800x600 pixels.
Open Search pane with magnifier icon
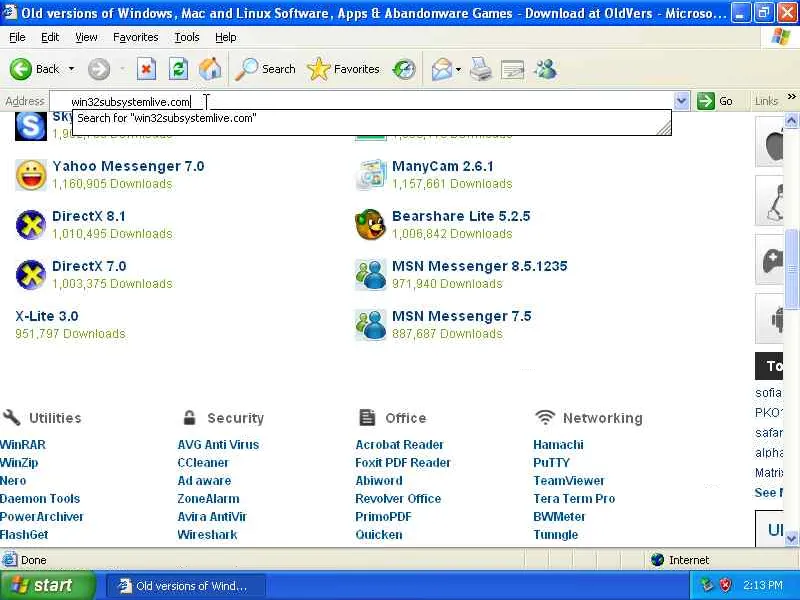pyautogui.click(x=247, y=69)
